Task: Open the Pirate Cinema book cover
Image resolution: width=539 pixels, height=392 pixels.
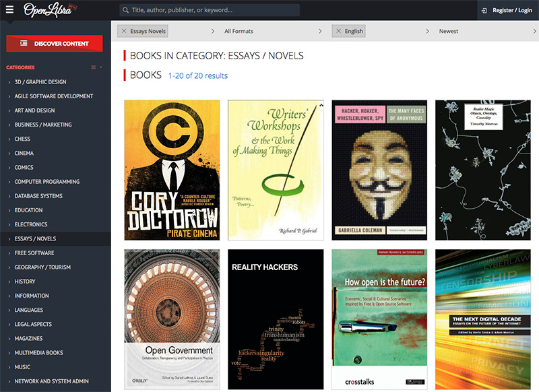Action: [172, 170]
